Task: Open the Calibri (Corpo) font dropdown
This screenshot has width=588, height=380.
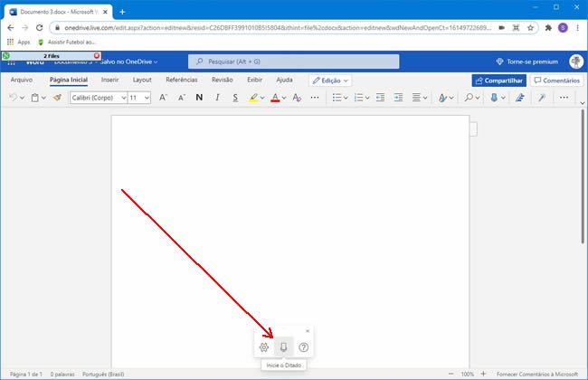Action: tap(98, 98)
